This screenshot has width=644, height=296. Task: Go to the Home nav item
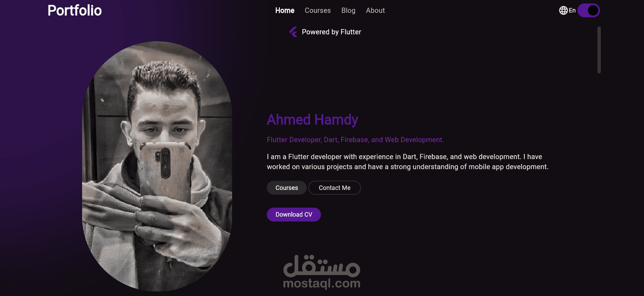[285, 10]
